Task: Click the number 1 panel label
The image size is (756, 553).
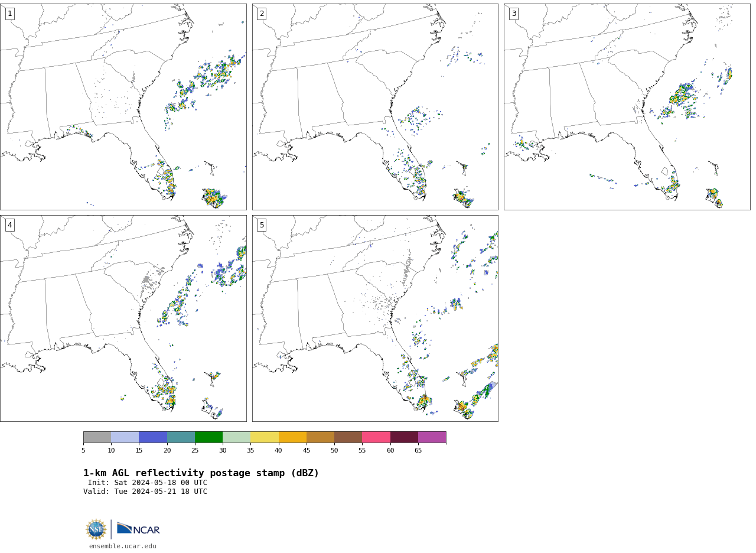Action: tap(9, 14)
